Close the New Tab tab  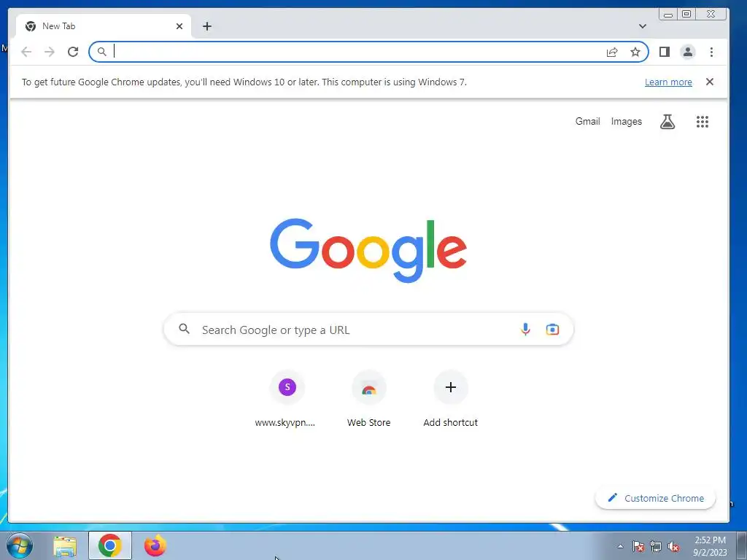(x=179, y=26)
